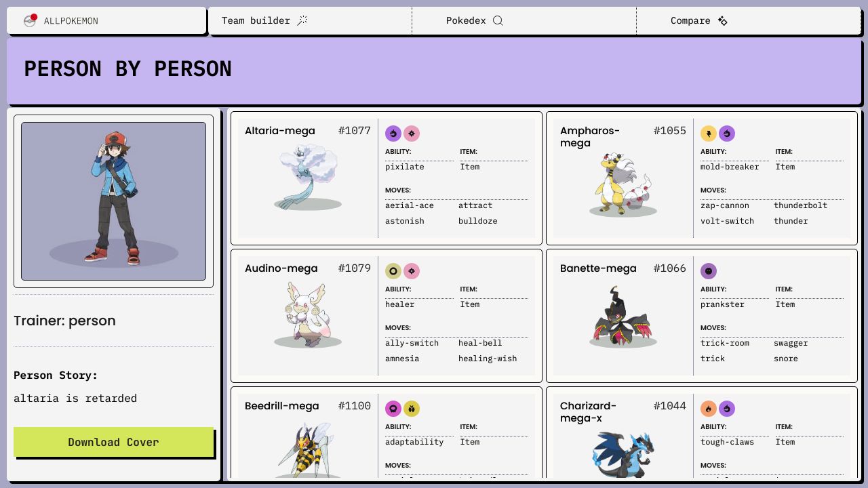This screenshot has height=488, width=868.
Task: Click the pixilate ability on Altaria-mega
Action: 405,167
